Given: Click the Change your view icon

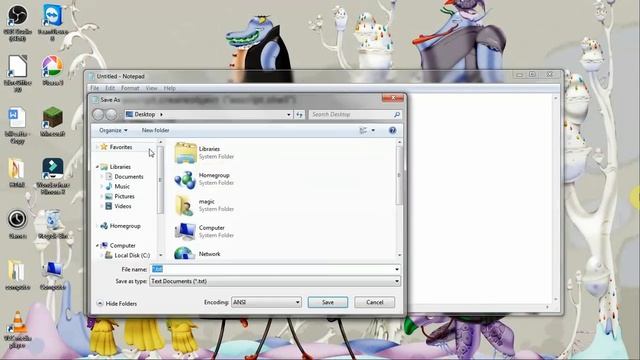Looking at the screenshot, I should pyautogui.click(x=363, y=130).
